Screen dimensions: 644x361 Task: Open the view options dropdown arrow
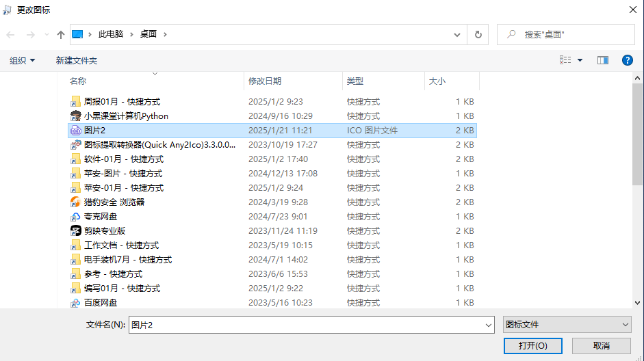point(580,60)
